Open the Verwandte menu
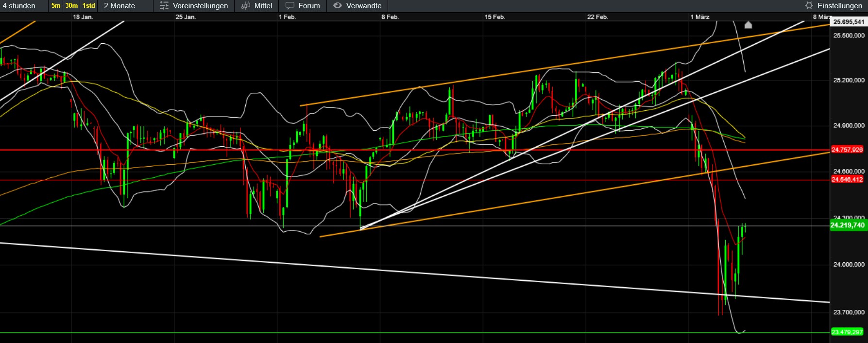Viewport: 868px width, 343px height. coord(364,6)
